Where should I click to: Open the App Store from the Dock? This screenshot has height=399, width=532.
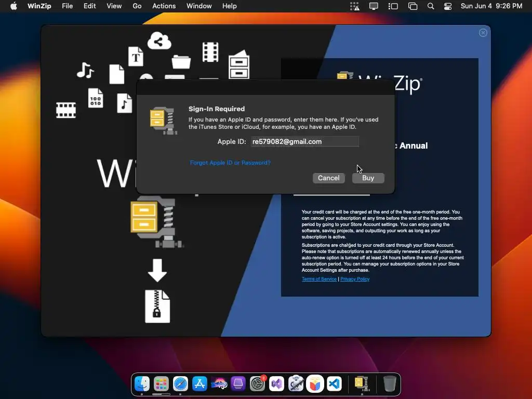pos(199,384)
